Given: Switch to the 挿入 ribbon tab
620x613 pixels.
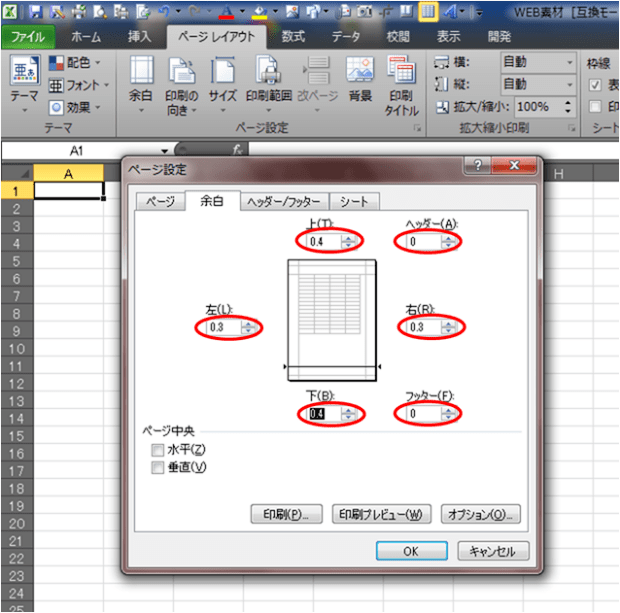Looking at the screenshot, I should tap(140, 37).
